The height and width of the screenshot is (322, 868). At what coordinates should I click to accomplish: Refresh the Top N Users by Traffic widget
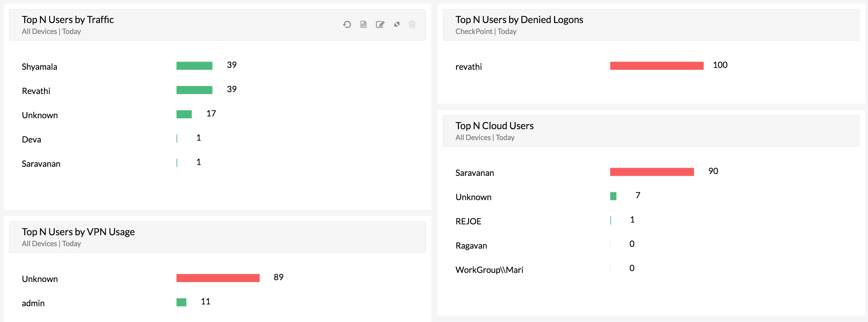[347, 24]
